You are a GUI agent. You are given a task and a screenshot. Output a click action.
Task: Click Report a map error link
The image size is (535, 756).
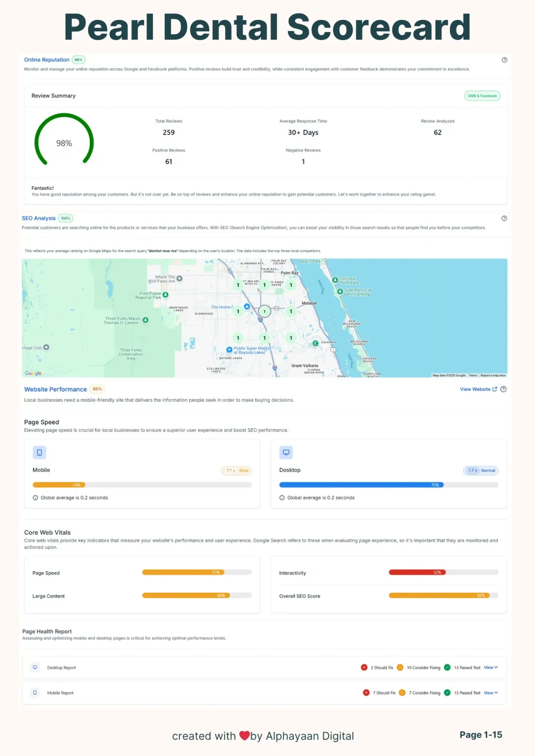493,376
